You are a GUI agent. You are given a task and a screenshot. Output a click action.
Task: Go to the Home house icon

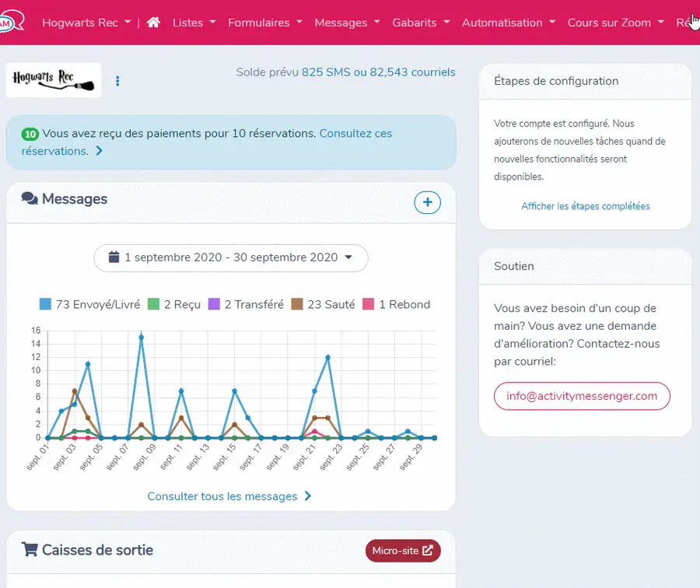pos(153,23)
